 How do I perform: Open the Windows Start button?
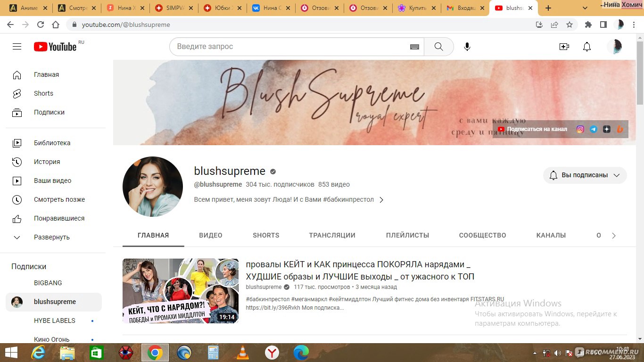click(11, 353)
